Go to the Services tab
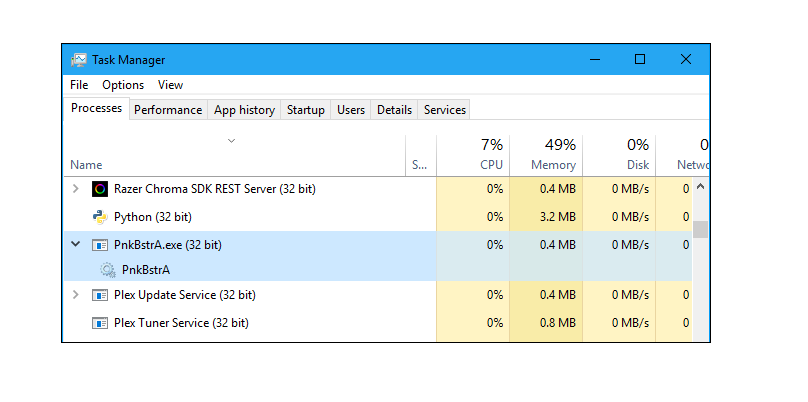The width and height of the screenshot is (808, 402). (445, 110)
